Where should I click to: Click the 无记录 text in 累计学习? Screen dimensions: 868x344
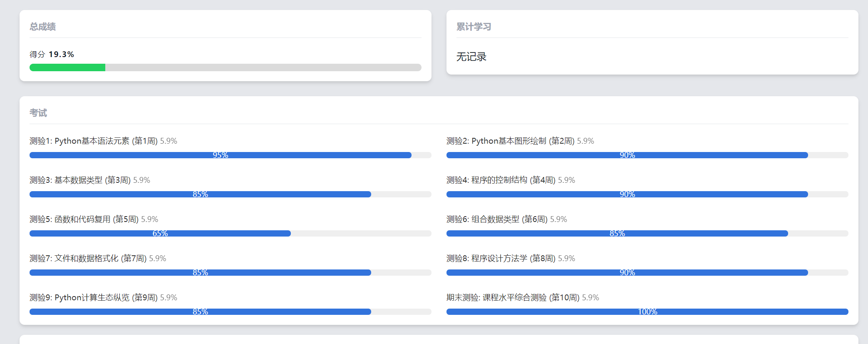[471, 57]
